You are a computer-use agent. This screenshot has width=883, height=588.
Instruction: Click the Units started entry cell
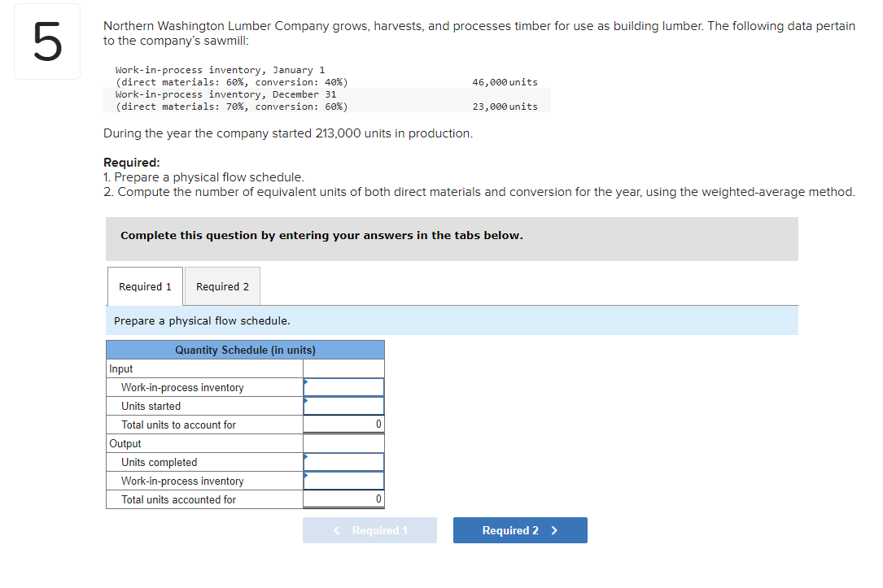(x=346, y=406)
